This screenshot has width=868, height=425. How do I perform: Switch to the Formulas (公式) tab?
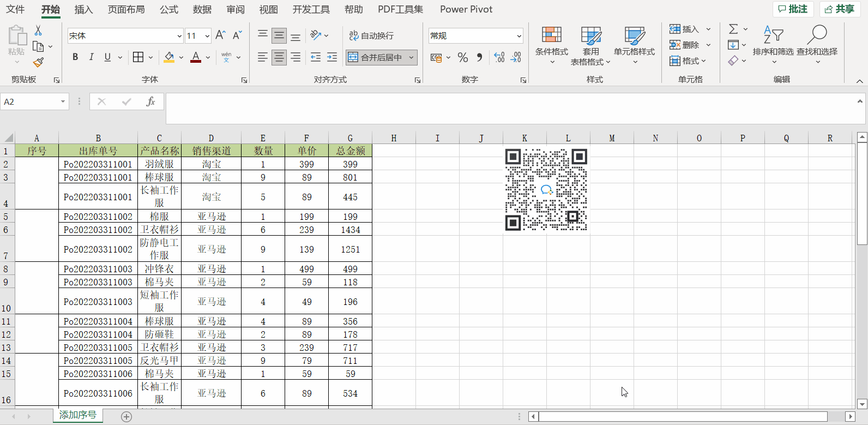click(169, 9)
